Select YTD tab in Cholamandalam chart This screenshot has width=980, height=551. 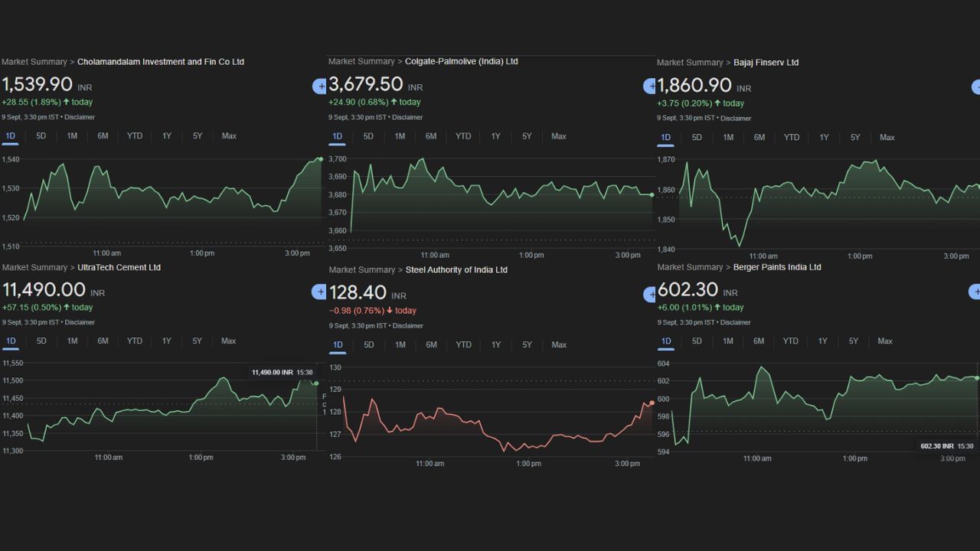(x=135, y=136)
